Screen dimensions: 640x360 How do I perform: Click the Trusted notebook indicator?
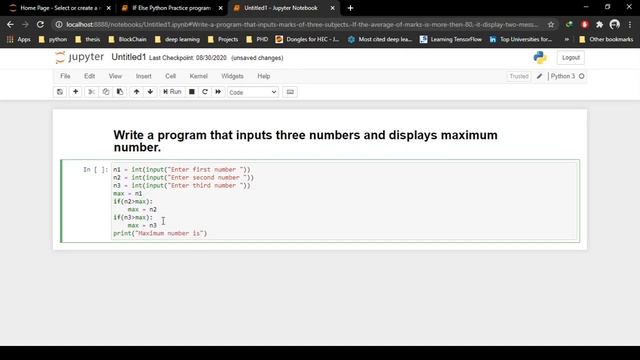point(519,76)
